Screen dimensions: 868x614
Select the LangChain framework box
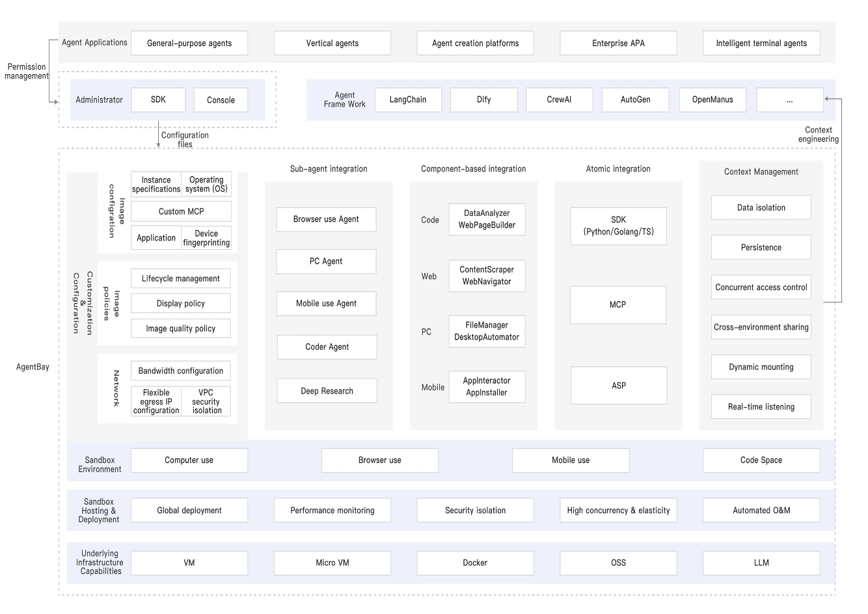click(x=408, y=100)
